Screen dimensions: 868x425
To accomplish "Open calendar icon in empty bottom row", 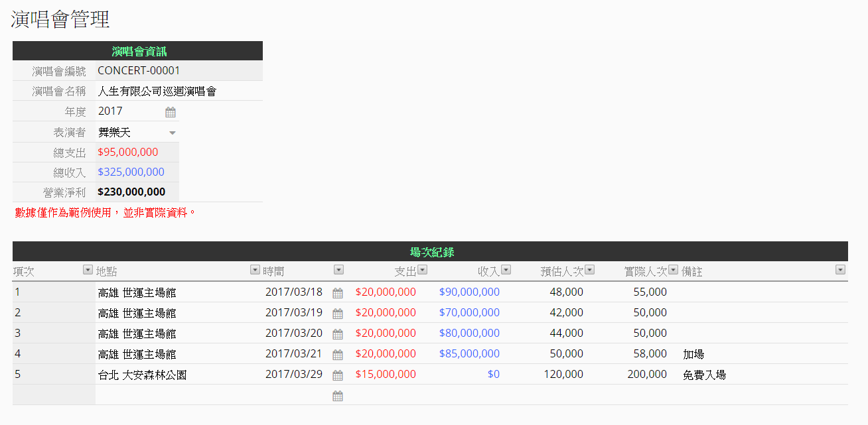I will point(338,396).
